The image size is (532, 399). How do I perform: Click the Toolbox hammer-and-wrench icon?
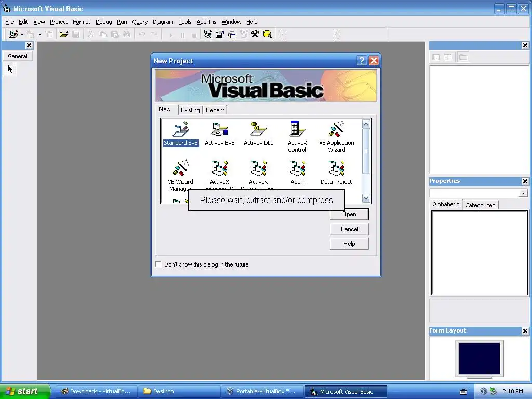click(255, 34)
